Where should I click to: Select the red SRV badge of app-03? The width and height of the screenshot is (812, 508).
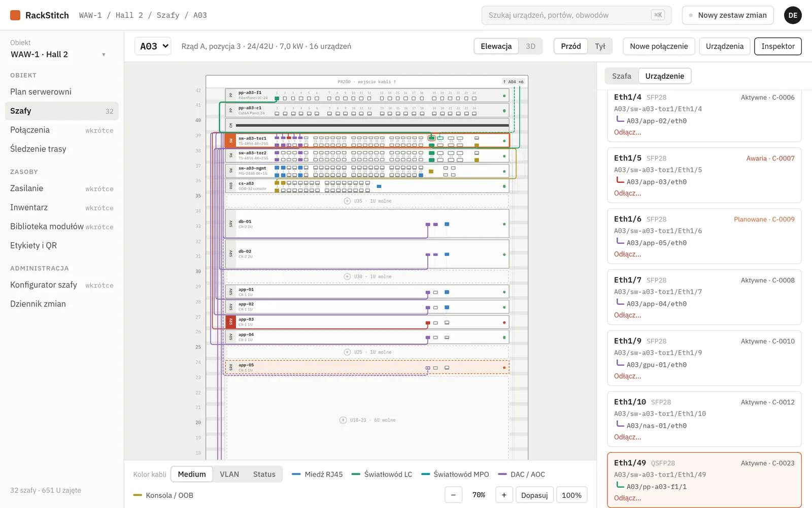tap(231, 322)
